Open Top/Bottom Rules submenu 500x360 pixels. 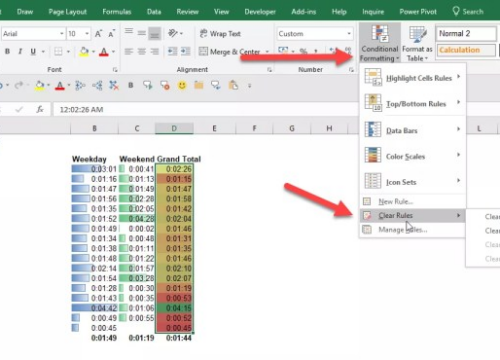coord(413,104)
